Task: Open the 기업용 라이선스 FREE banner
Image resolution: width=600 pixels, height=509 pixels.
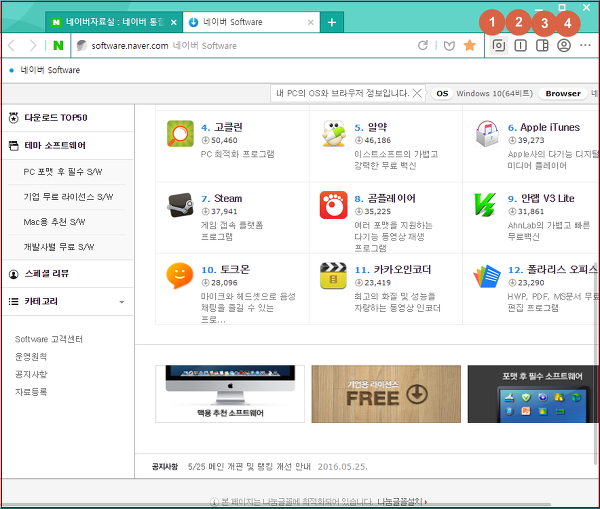Action: pos(386,394)
